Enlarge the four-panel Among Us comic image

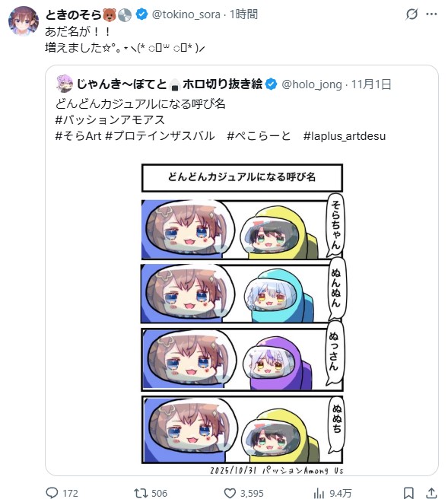pos(243,319)
